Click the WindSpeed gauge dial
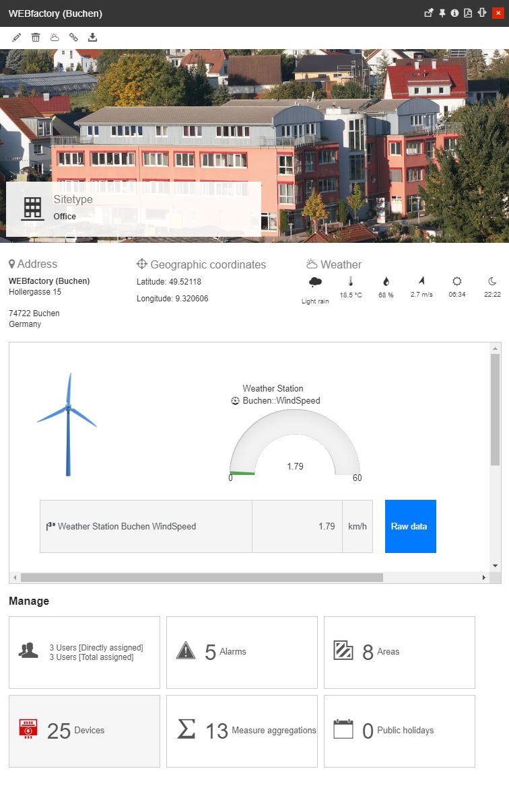The width and height of the screenshot is (509, 812). click(x=295, y=444)
